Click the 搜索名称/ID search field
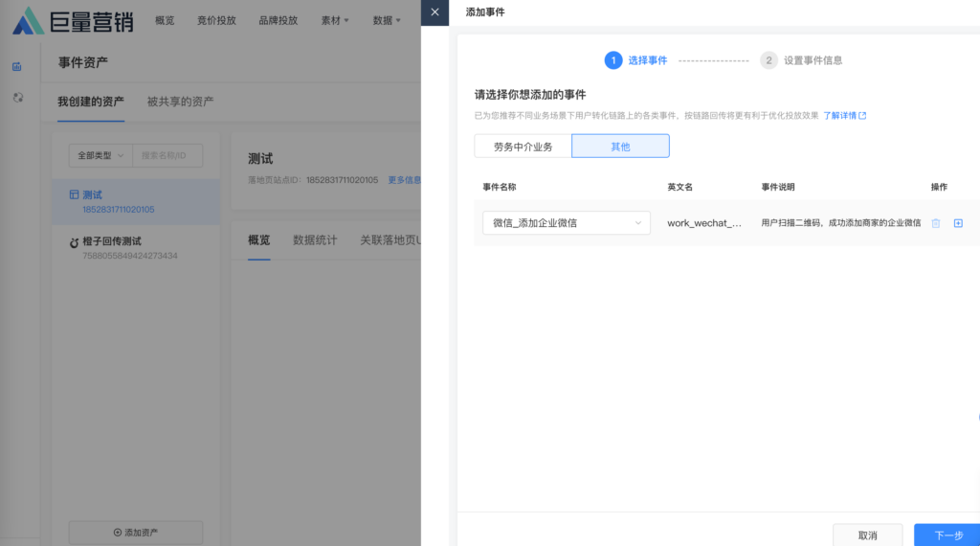Screen dimensions: 980x546 (x=168, y=155)
